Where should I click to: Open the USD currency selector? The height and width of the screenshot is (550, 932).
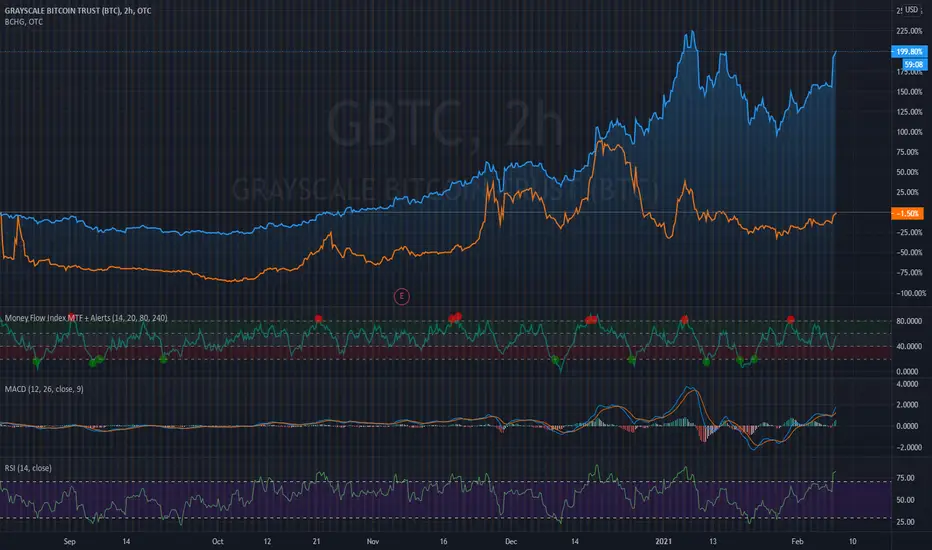[911, 10]
